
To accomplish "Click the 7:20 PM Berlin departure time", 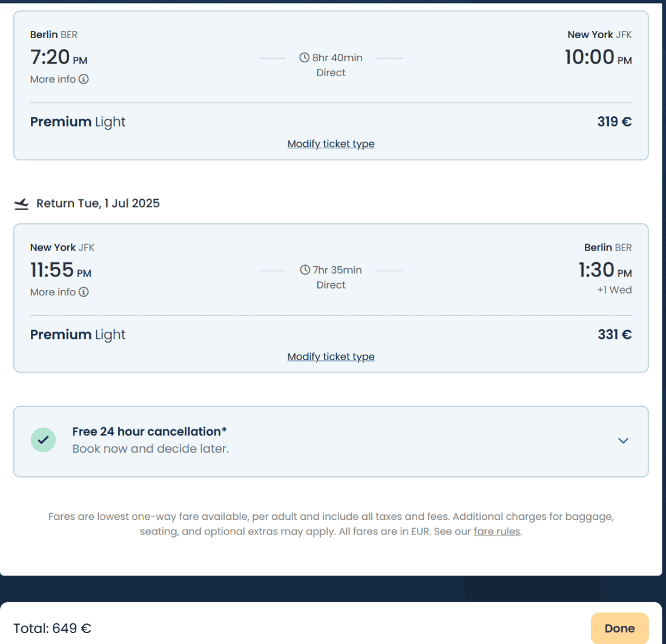I will click(x=59, y=58).
